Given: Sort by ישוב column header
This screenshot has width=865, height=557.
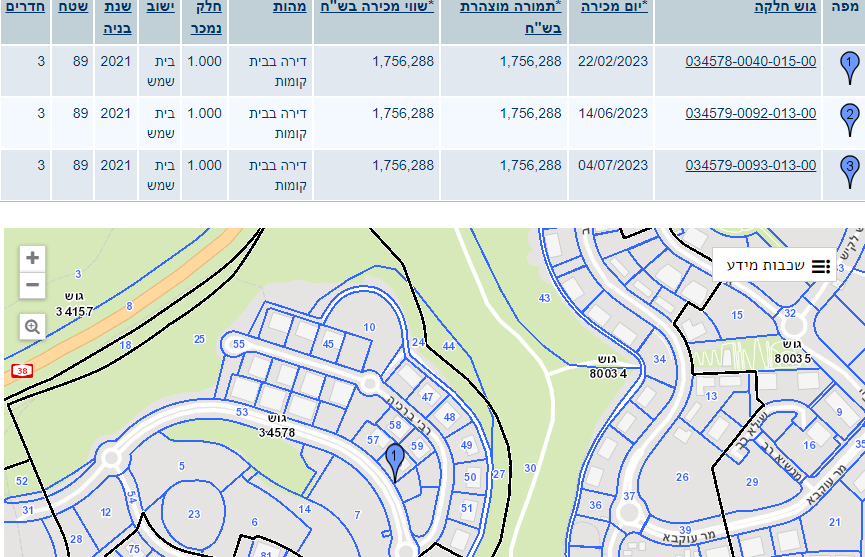Looking at the screenshot, I should (161, 7).
